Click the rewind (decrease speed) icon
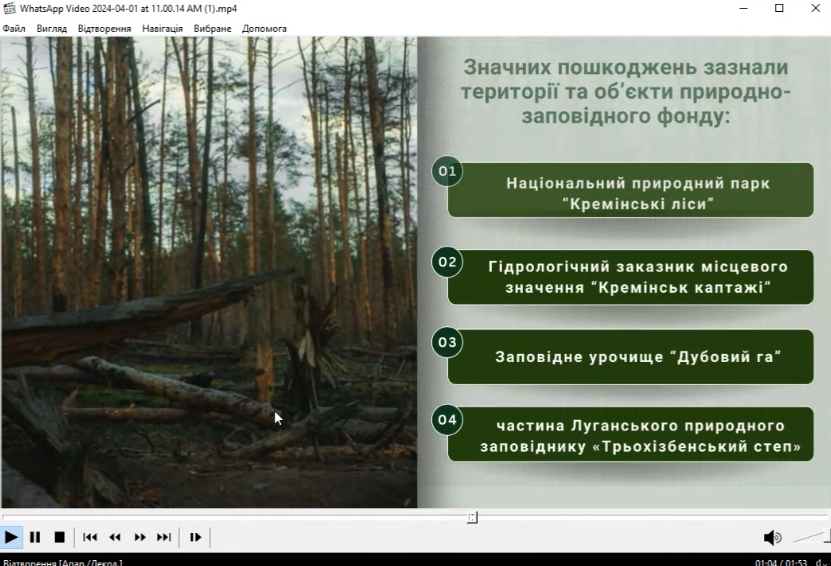831x566 pixels. (x=115, y=537)
